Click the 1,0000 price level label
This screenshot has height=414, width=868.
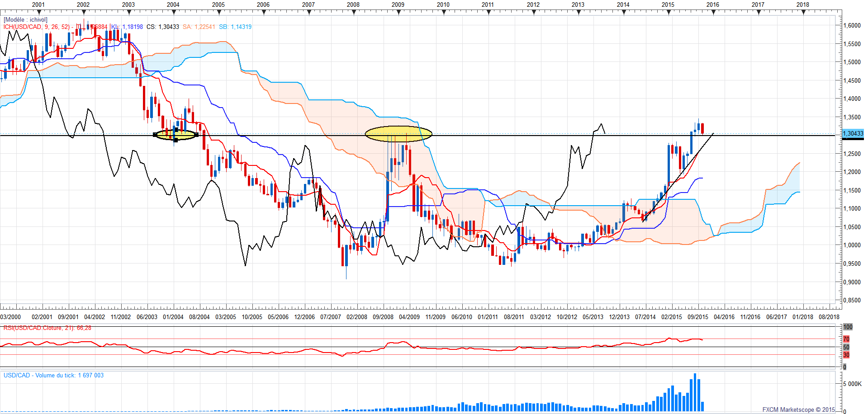852,245
